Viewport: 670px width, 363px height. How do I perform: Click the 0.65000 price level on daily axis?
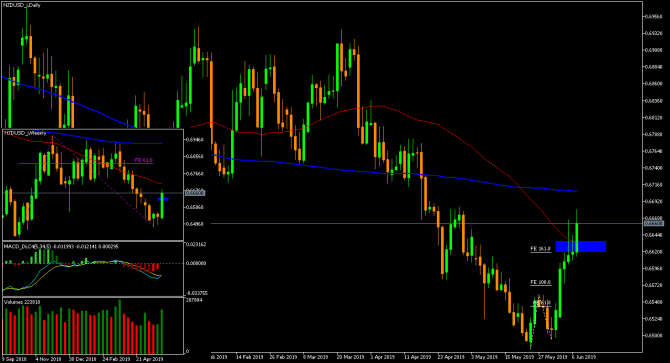coord(654,335)
